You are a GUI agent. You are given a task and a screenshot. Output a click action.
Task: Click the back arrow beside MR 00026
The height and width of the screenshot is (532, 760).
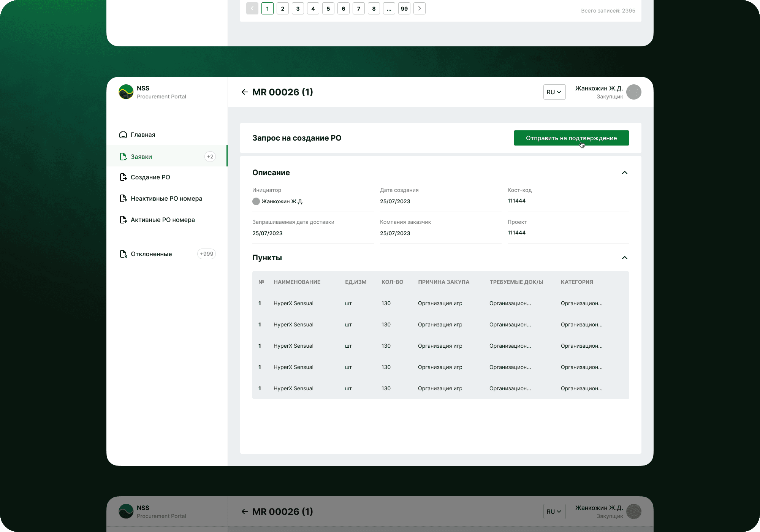(244, 92)
